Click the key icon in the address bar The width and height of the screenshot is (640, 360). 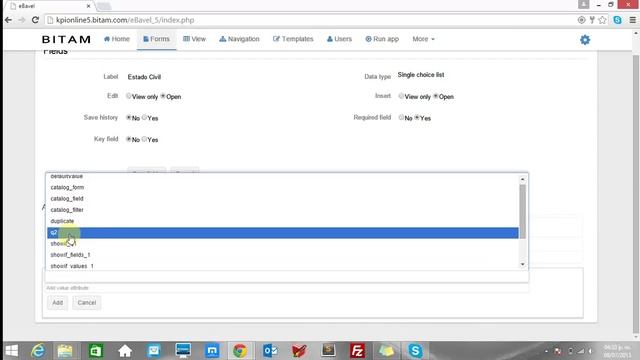click(592, 20)
